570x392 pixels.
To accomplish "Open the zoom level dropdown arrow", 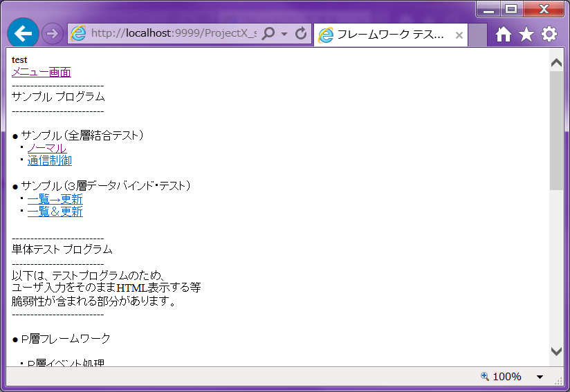I will (x=540, y=377).
